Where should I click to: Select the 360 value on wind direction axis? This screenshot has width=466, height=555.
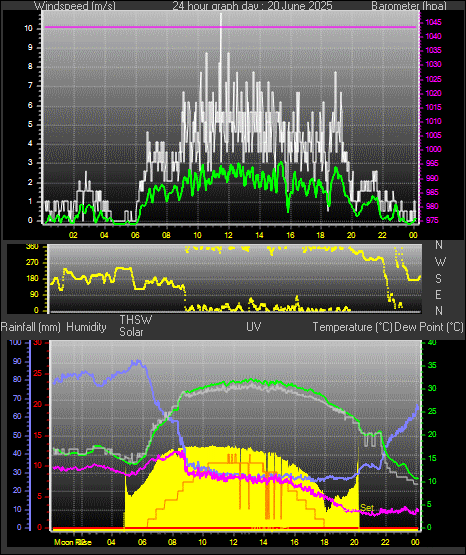32,247
